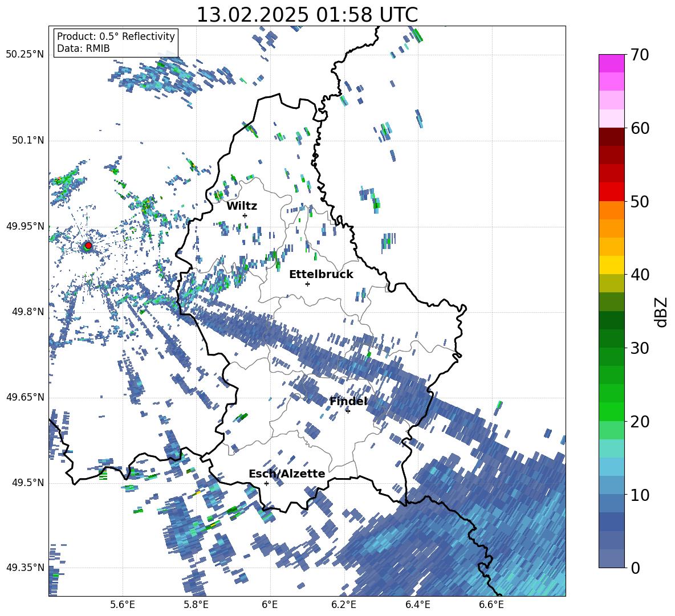Pick the bottom slate-blue swatch just above 0
Screen dimensions: 675x616
(x=611, y=558)
